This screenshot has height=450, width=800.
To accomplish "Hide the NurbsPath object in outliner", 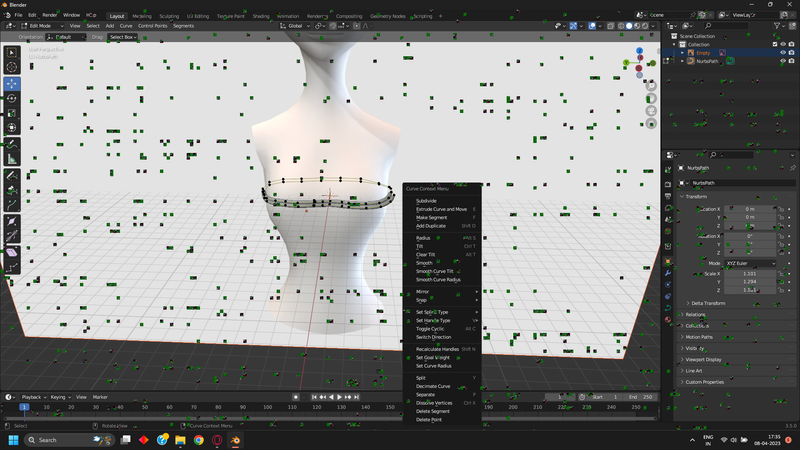I will (x=783, y=61).
